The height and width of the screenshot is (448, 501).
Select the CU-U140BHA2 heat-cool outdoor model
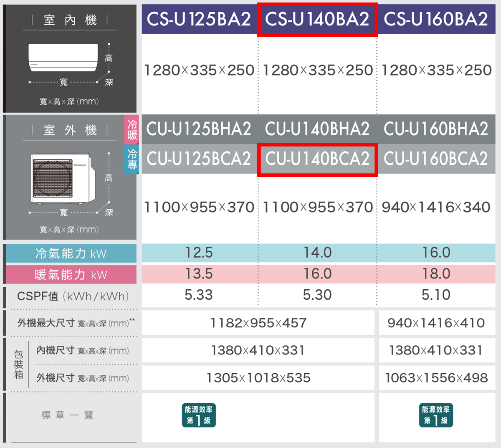click(x=317, y=129)
